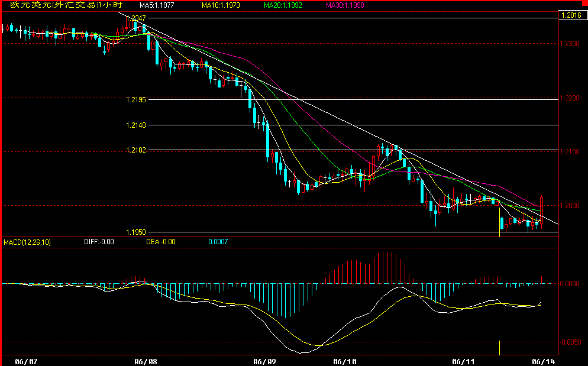
Task: Jump to 06/10 date marker
Action: point(345,361)
